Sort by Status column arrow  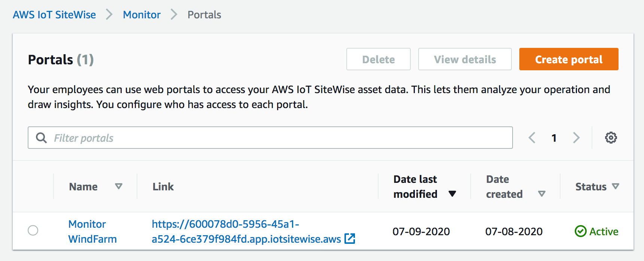(615, 186)
